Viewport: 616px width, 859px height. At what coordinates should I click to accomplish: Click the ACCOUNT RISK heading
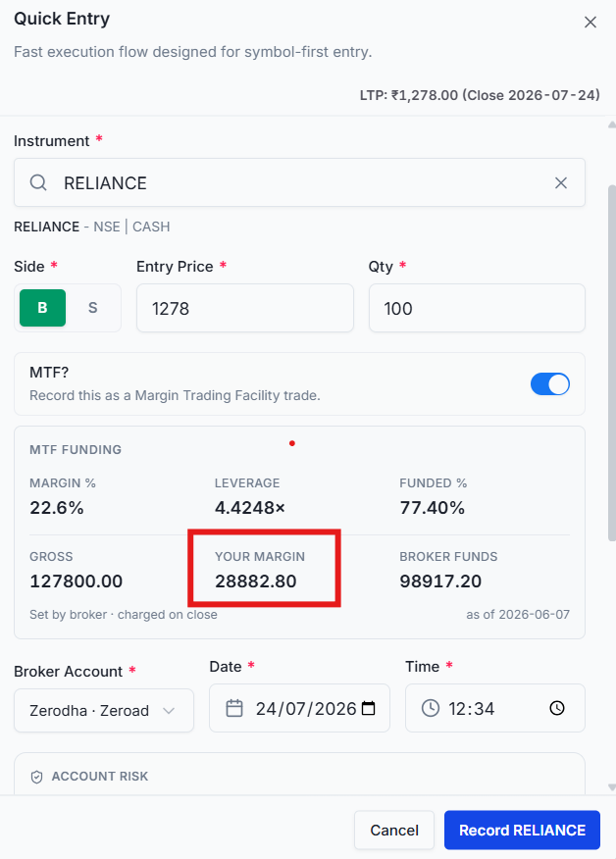(x=100, y=777)
